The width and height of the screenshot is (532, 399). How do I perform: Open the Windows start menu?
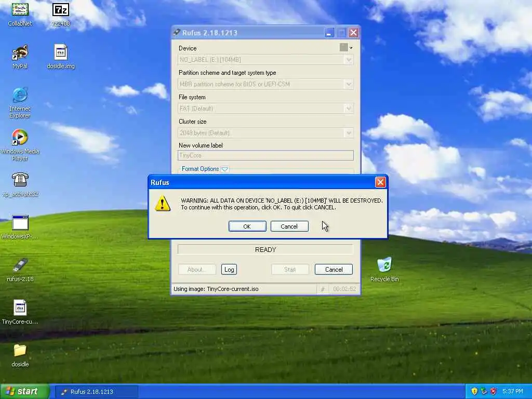tap(25, 392)
